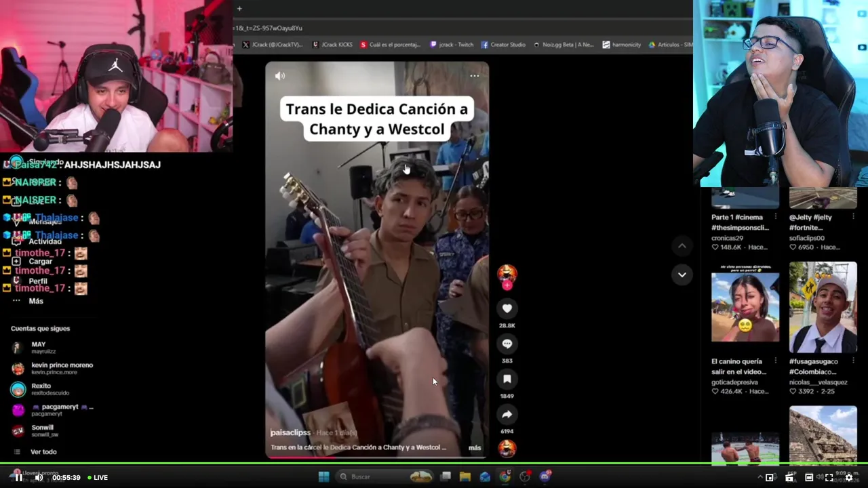Open 'Parte 1 #cinema' video title
The image size is (868, 488).
tap(740, 222)
